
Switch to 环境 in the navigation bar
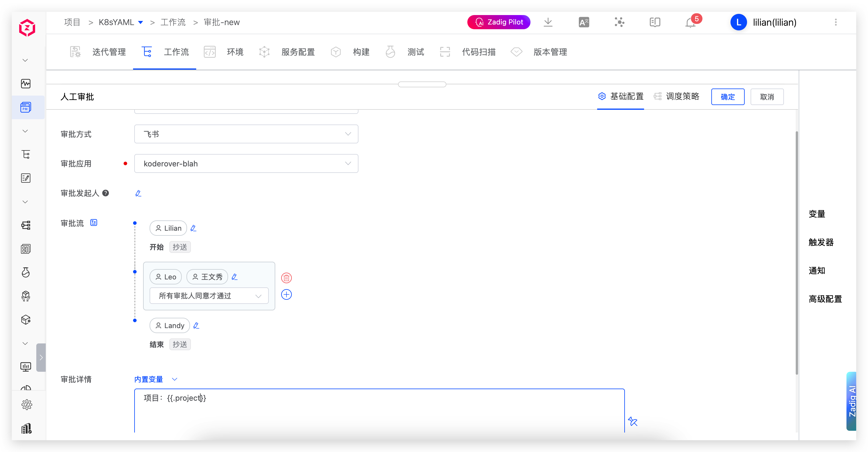coord(235,52)
